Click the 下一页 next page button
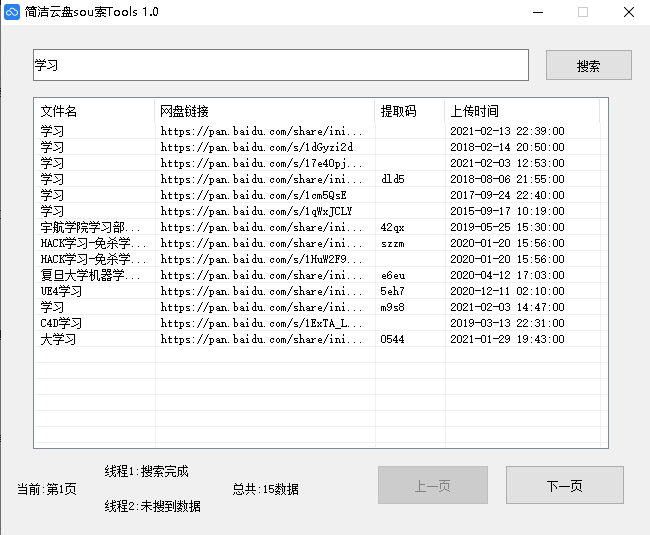This screenshot has height=535, width=650. pos(565,485)
